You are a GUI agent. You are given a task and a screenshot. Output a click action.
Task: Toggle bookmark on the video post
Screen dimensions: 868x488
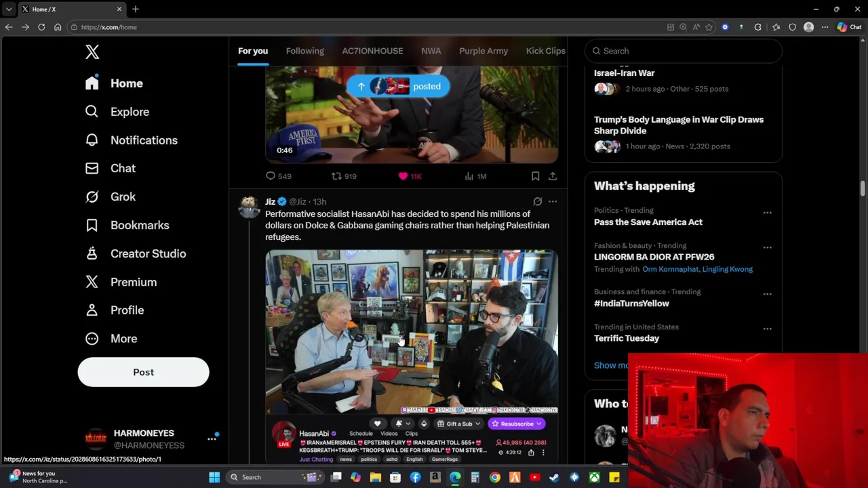535,176
